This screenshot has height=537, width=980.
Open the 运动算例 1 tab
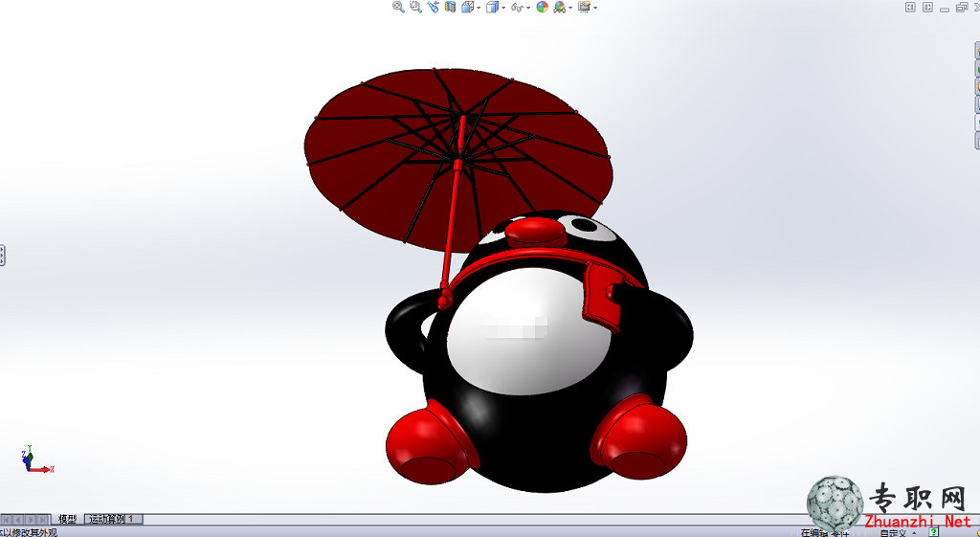tap(113, 519)
